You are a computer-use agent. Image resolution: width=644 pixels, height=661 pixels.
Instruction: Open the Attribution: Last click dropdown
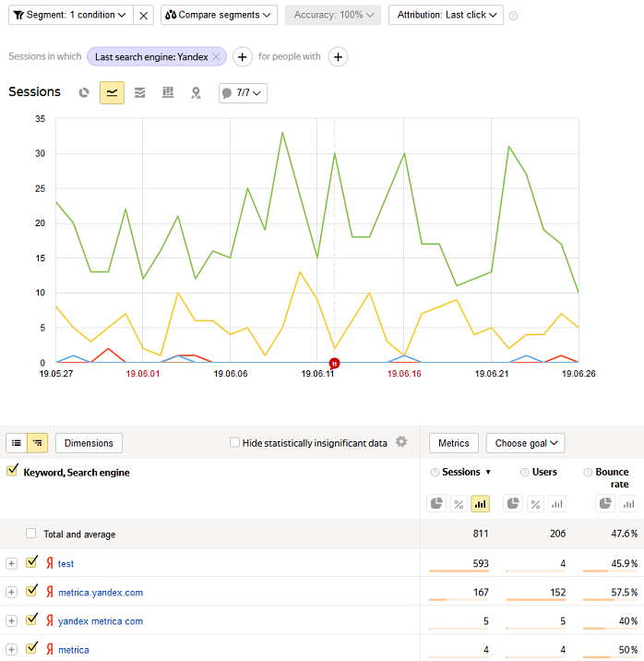pyautogui.click(x=446, y=15)
